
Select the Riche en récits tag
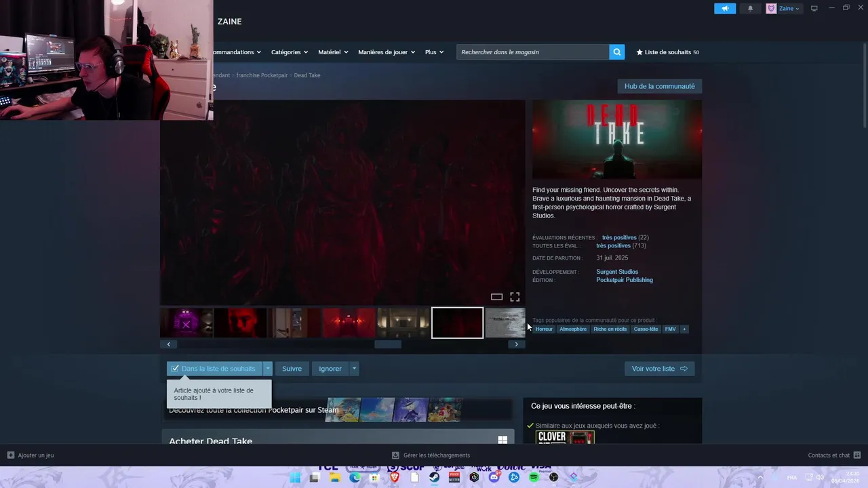point(610,329)
